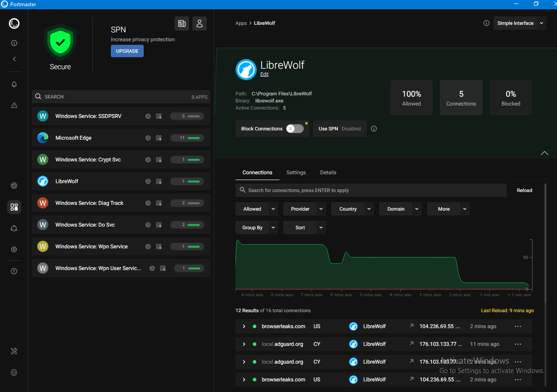This screenshot has height=392, width=557.
Task: Open monitor icon for Windows Service: Diag Track
Action: point(148,203)
